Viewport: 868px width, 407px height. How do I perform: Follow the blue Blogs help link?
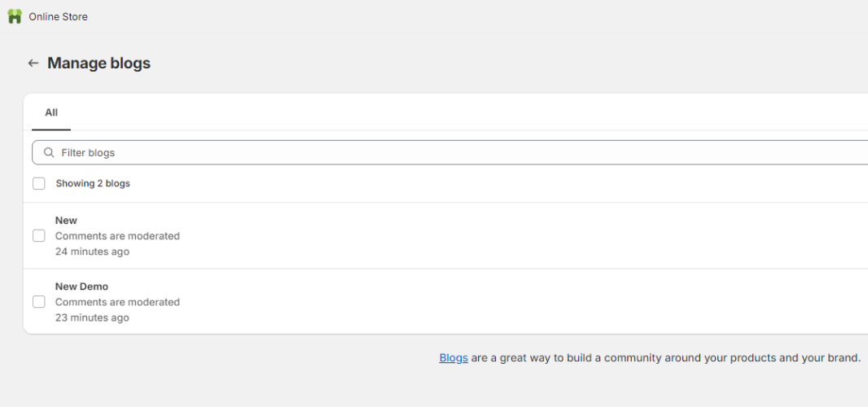click(x=454, y=357)
